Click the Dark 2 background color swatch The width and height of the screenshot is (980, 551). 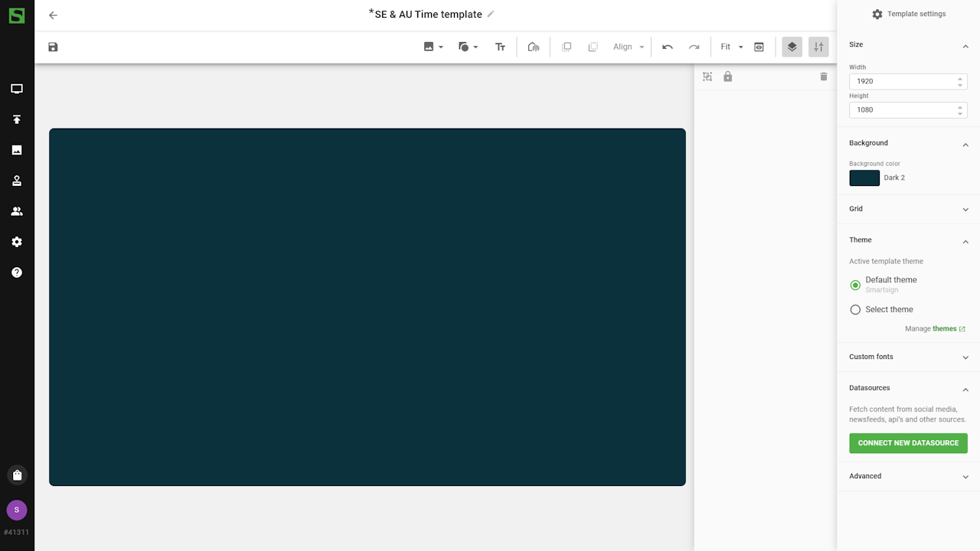tap(864, 178)
